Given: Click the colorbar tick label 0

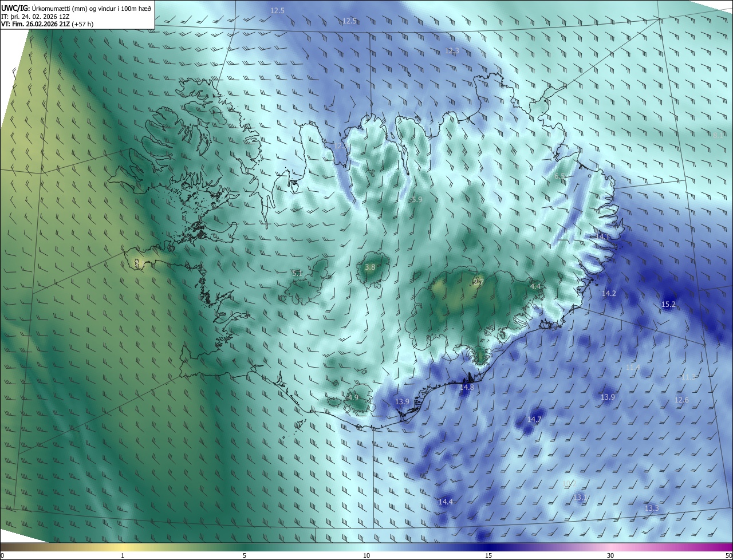Looking at the screenshot, I should click(2, 556).
